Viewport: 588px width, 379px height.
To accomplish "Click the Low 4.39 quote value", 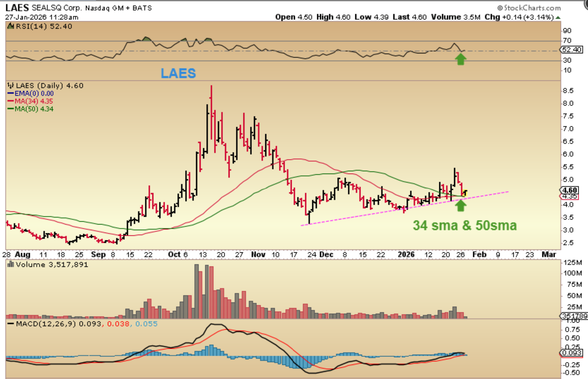I will [x=372, y=17].
